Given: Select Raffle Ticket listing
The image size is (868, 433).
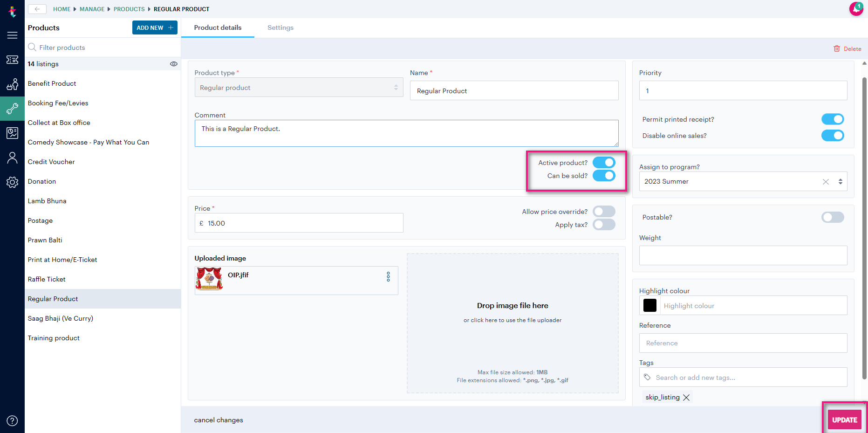Looking at the screenshot, I should tap(103, 279).
